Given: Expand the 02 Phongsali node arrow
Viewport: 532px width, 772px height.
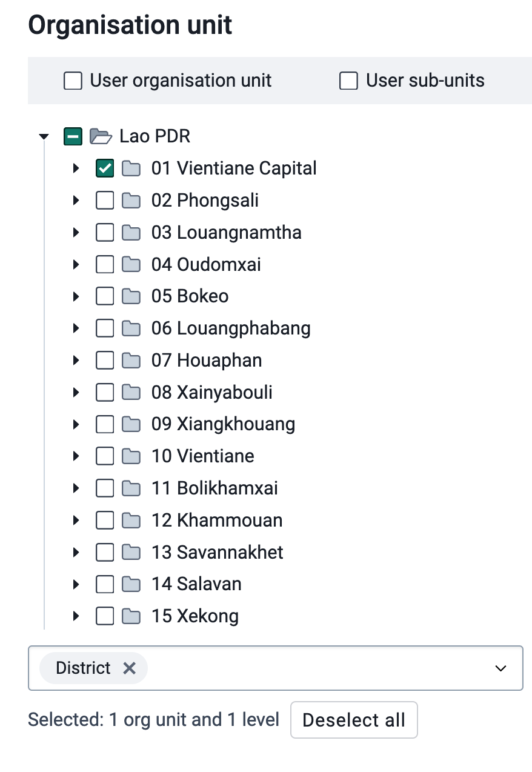Looking at the screenshot, I should click(76, 201).
